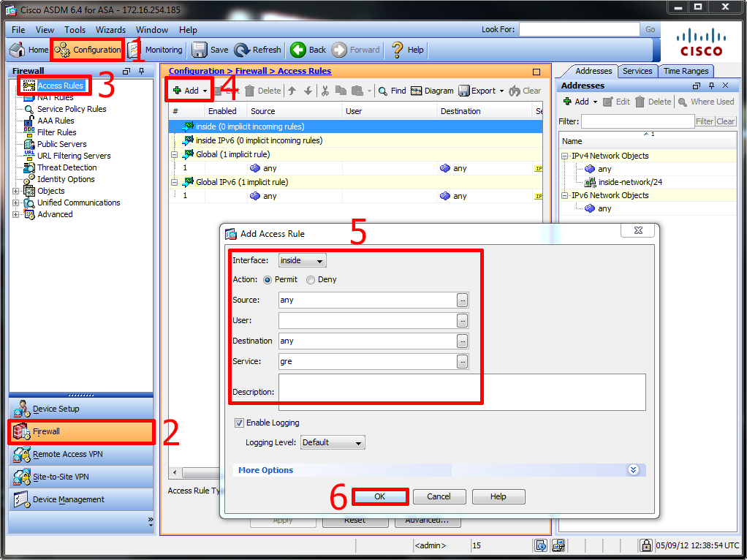
Task: Select NAT Rules in Firewall tree
Action: [x=56, y=97]
